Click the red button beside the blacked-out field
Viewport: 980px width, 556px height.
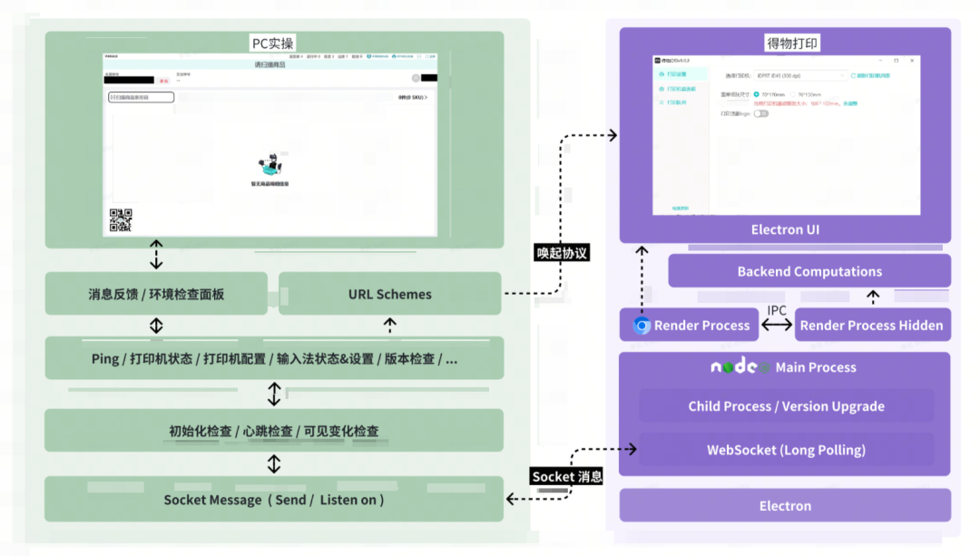click(x=163, y=81)
